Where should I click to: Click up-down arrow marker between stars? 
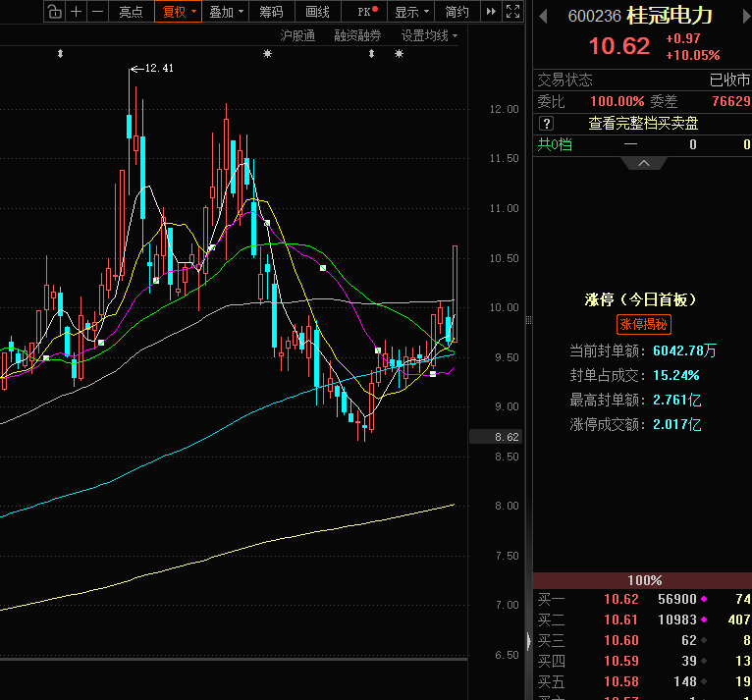coord(371,54)
